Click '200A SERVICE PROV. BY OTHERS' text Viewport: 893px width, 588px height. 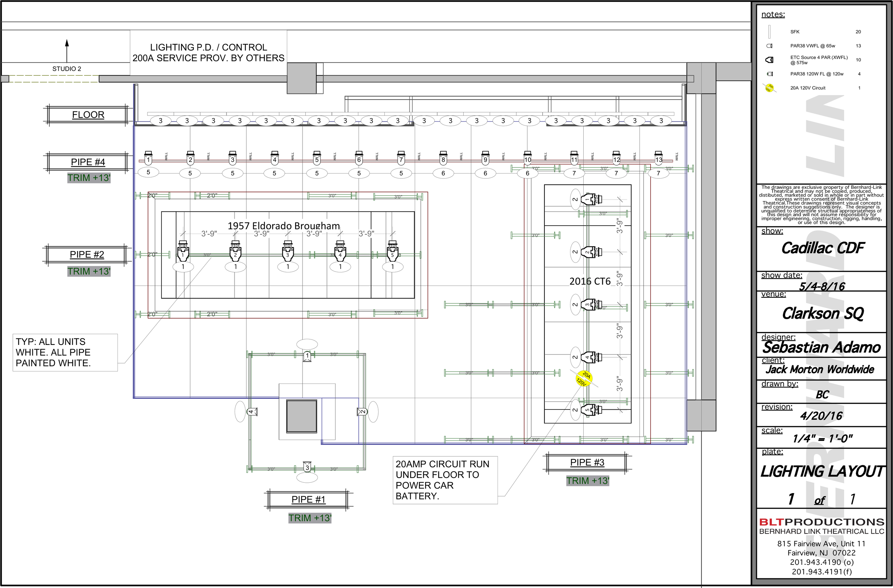[209, 58]
